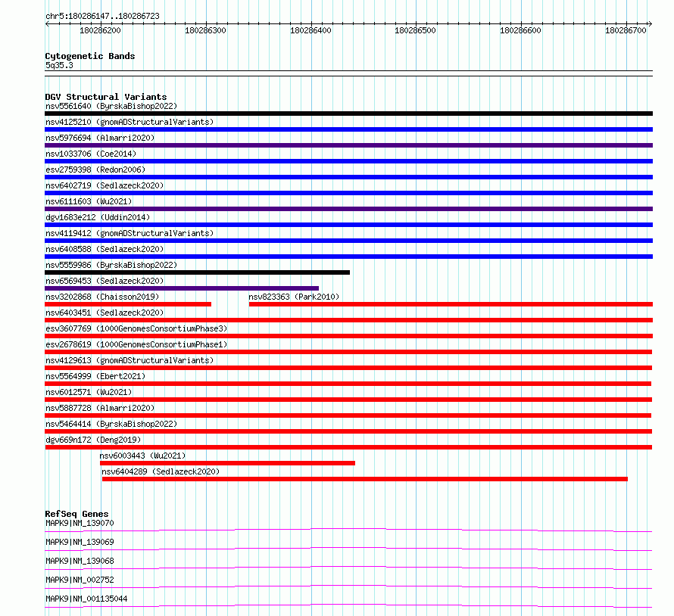The height and width of the screenshot is (616, 674).
Task: Click ruler position 180286300
Action: [x=205, y=30]
